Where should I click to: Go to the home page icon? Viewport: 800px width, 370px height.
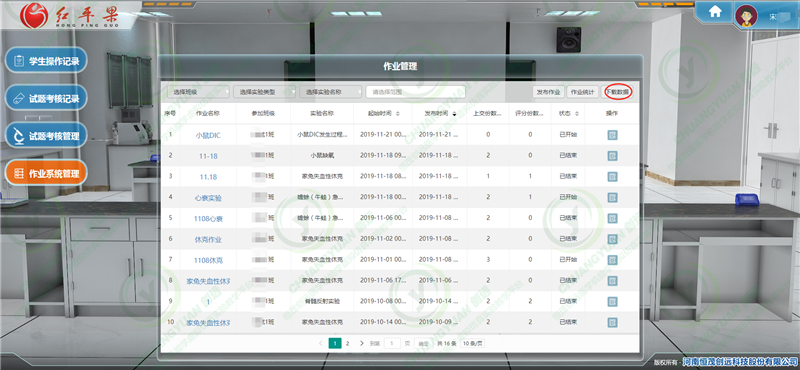[715, 12]
